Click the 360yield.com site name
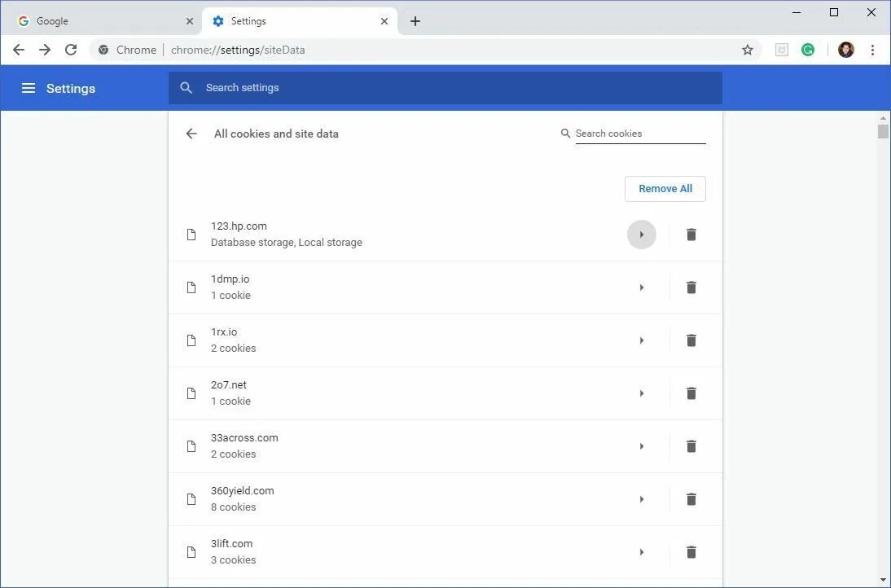The image size is (891, 588). [242, 490]
